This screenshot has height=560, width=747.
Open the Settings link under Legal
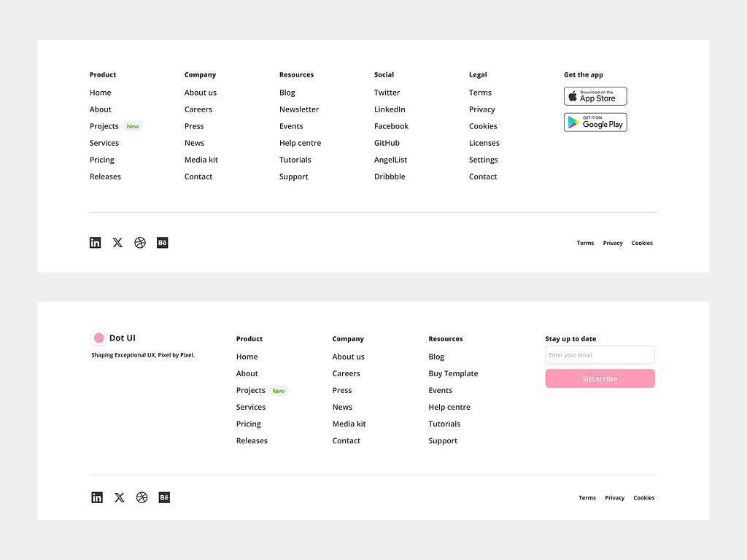click(484, 160)
